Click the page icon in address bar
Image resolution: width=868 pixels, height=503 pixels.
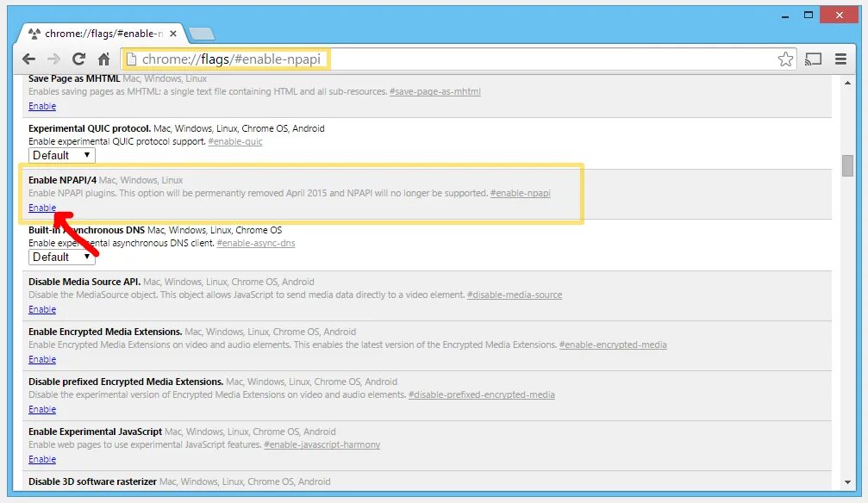click(131, 59)
